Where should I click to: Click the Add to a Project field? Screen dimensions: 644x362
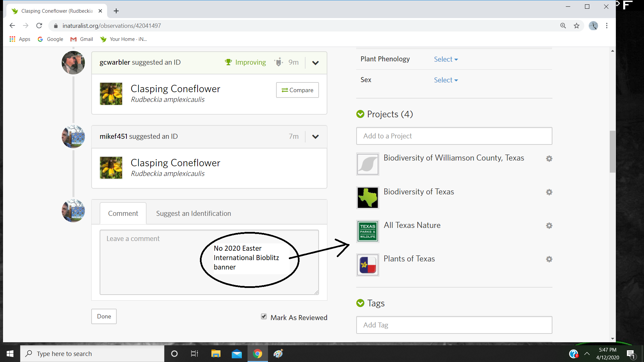[454, 136]
